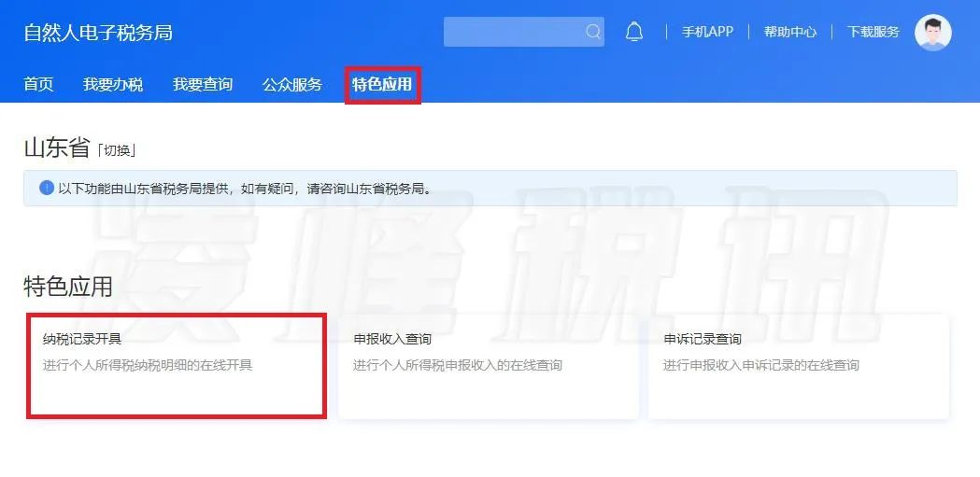
Task: Click the 山东省 province heading
Action: coord(58,148)
